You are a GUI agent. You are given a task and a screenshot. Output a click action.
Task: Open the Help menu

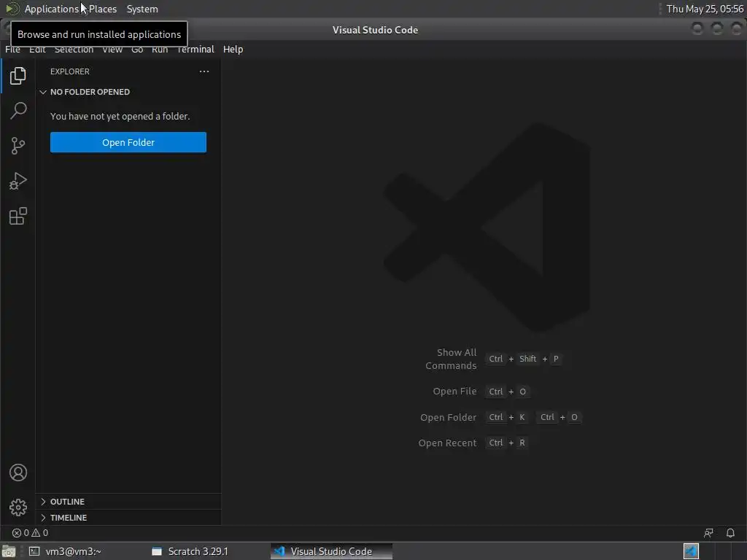tap(233, 50)
